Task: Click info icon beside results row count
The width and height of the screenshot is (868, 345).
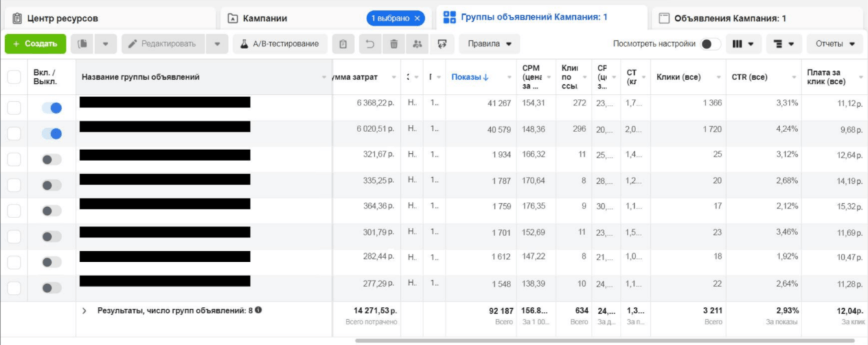Action: pos(258,310)
